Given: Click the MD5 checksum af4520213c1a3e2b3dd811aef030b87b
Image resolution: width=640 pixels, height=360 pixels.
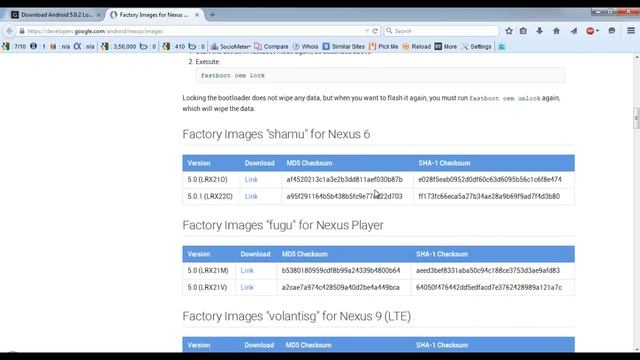Looking at the screenshot, I should point(344,180).
